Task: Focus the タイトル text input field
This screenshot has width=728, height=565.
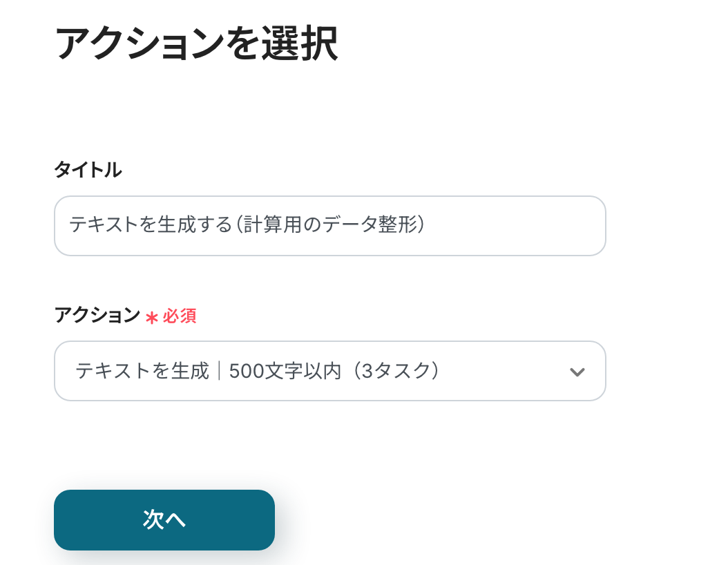Action: [329, 226]
